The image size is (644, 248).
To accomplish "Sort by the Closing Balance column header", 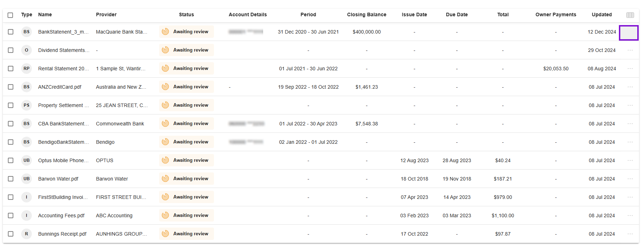I will (x=366, y=14).
